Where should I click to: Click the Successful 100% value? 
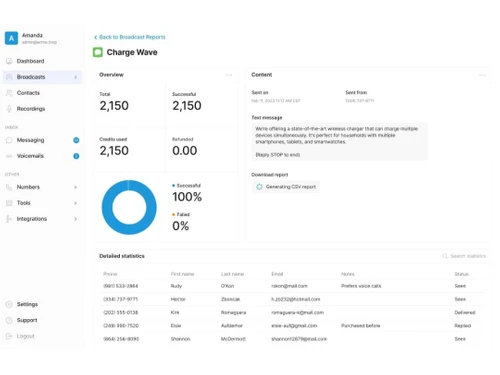pos(187,197)
